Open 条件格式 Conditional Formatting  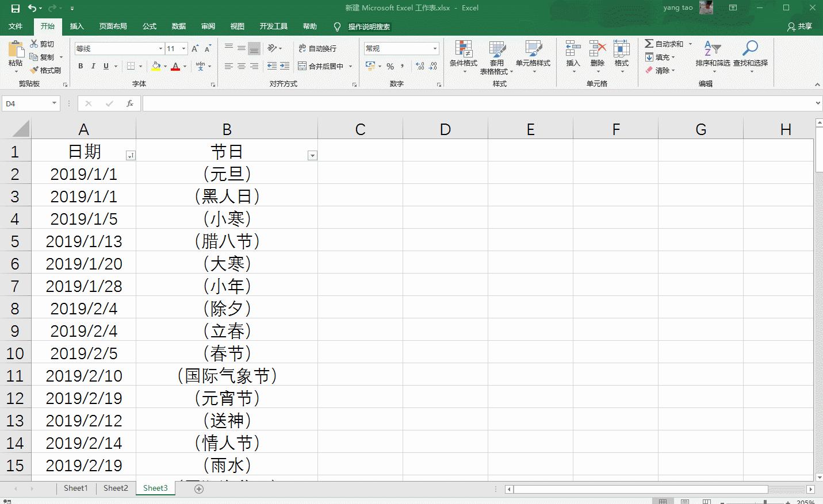463,57
